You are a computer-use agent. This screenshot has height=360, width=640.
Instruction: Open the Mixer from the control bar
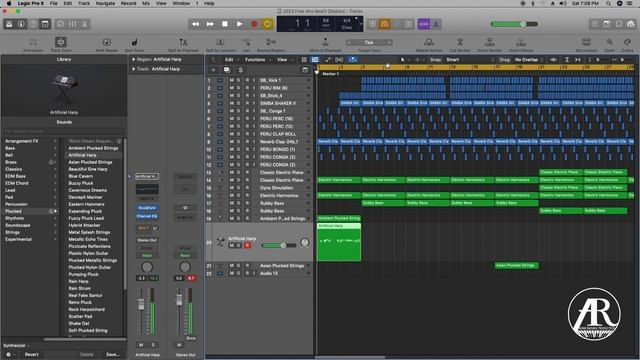[73, 24]
